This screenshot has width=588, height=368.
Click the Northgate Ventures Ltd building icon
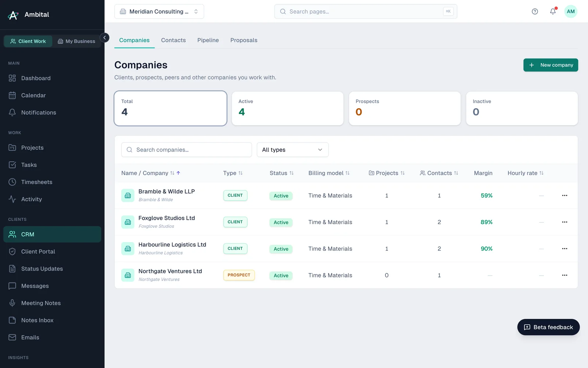point(128,275)
